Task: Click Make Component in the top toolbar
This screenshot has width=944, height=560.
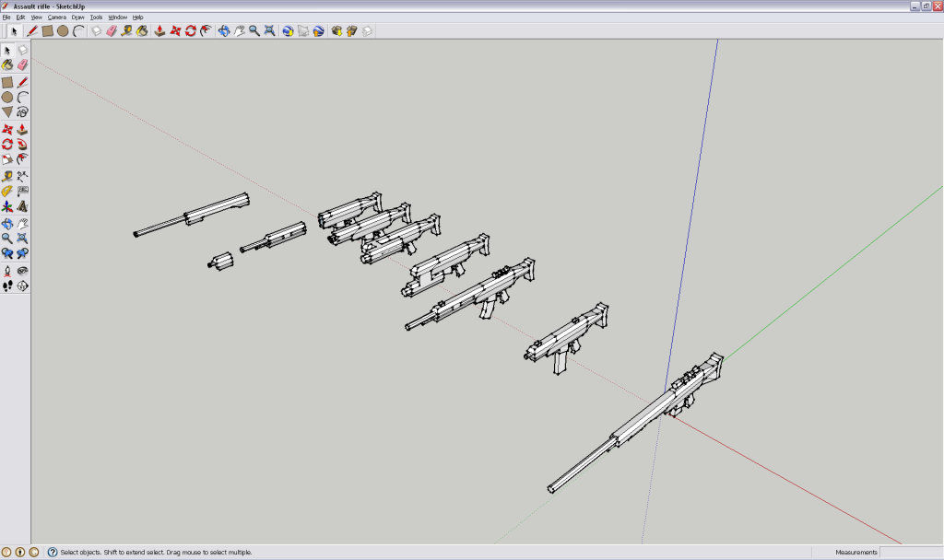Action: [x=96, y=30]
